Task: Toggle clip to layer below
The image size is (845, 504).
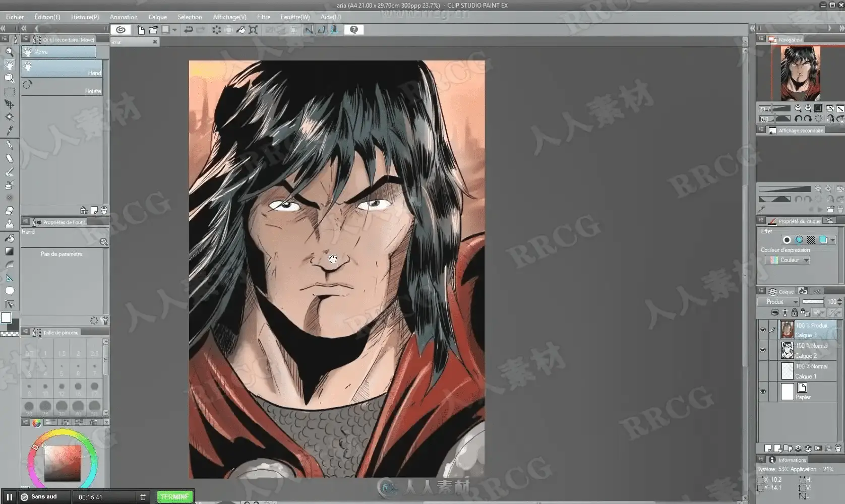Action: tap(775, 313)
